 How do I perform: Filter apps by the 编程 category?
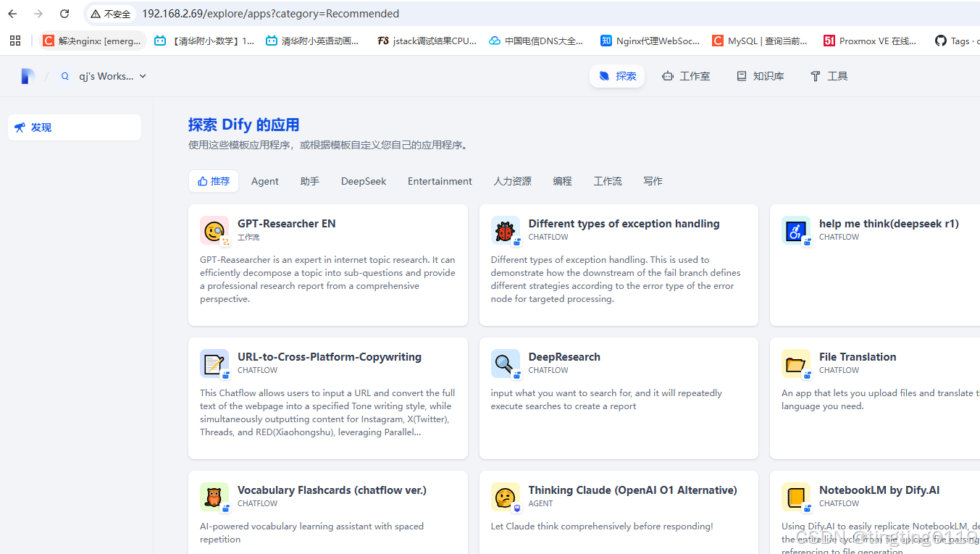point(563,181)
